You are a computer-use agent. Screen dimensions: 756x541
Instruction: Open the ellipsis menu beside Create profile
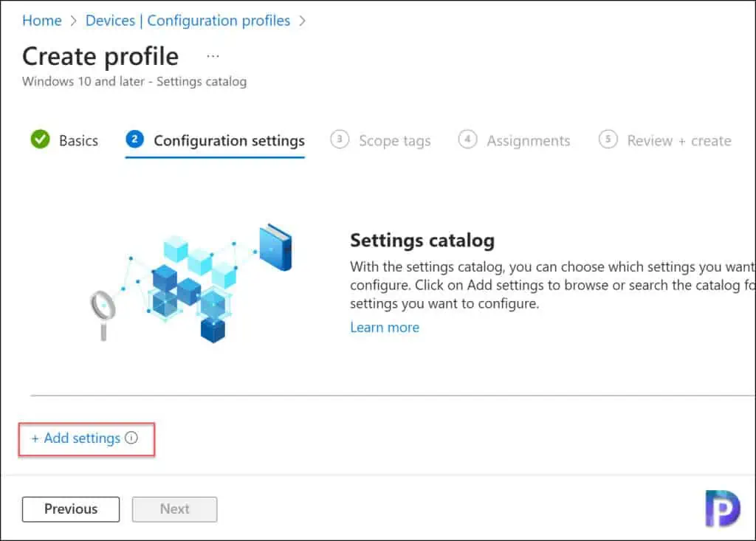point(213,56)
